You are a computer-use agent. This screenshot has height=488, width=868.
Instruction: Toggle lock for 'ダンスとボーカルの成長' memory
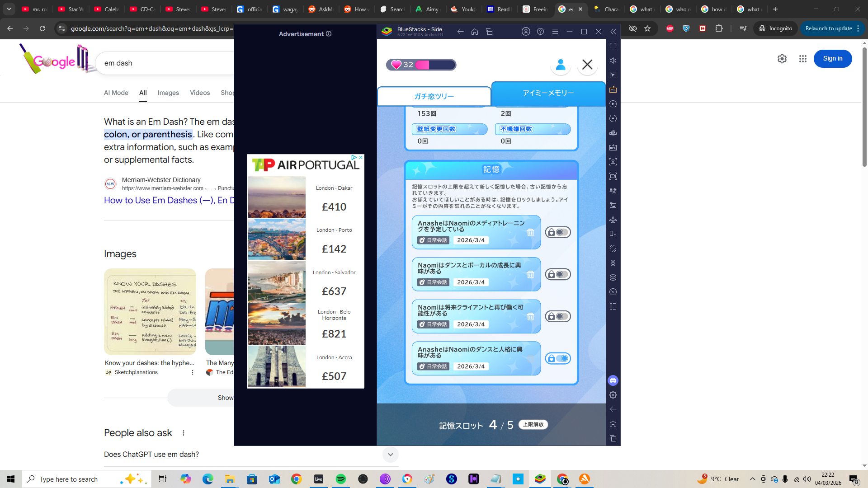tap(558, 274)
